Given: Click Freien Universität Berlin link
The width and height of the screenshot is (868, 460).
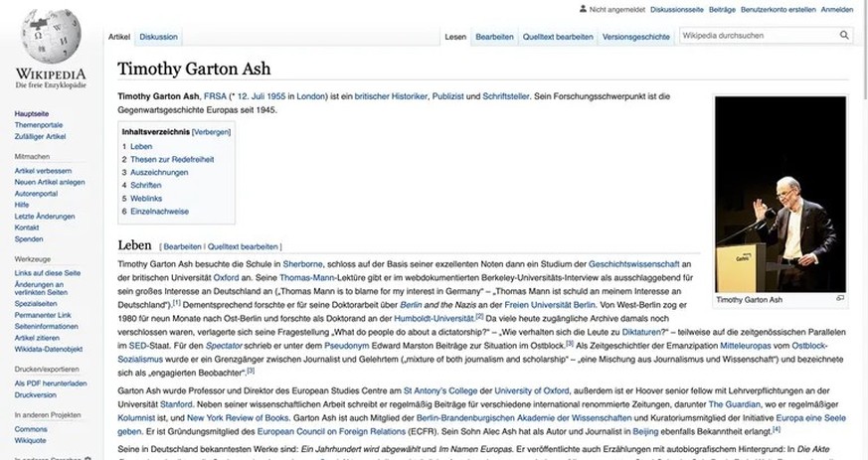Looking at the screenshot, I should coord(550,305).
